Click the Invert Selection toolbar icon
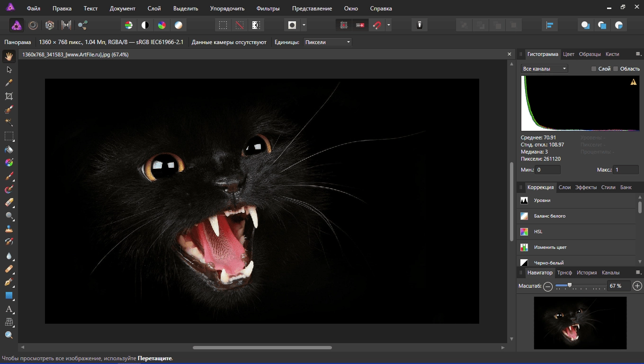The width and height of the screenshot is (644, 364). click(256, 25)
